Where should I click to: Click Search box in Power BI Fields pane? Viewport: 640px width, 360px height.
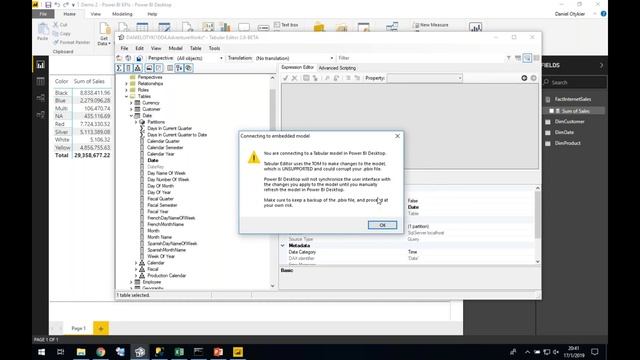(x=575, y=82)
